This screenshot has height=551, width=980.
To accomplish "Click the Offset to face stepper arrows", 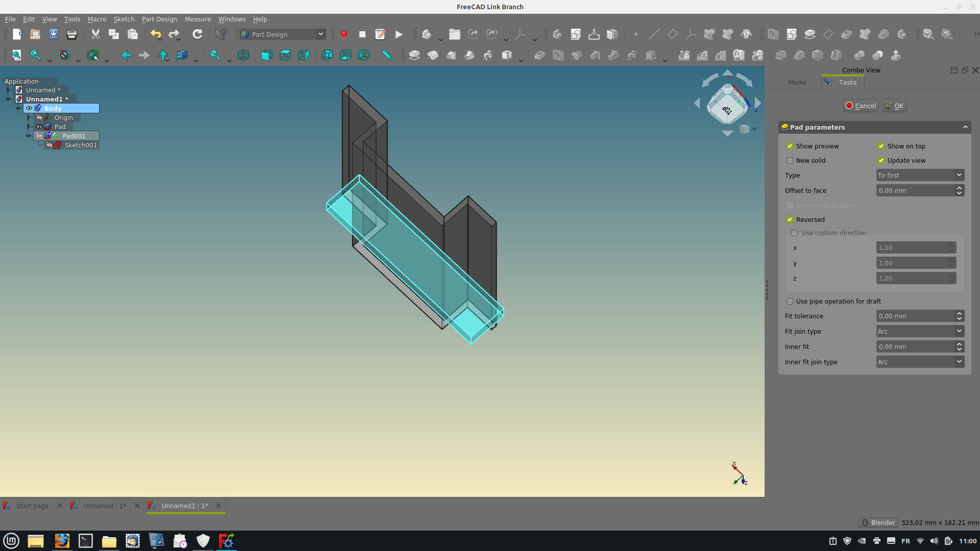I will click(x=959, y=190).
